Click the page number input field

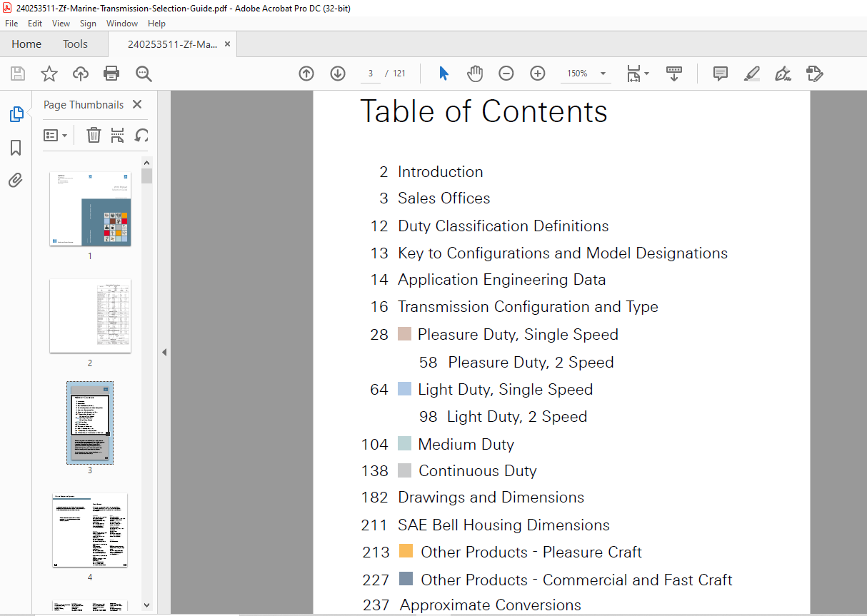(371, 74)
